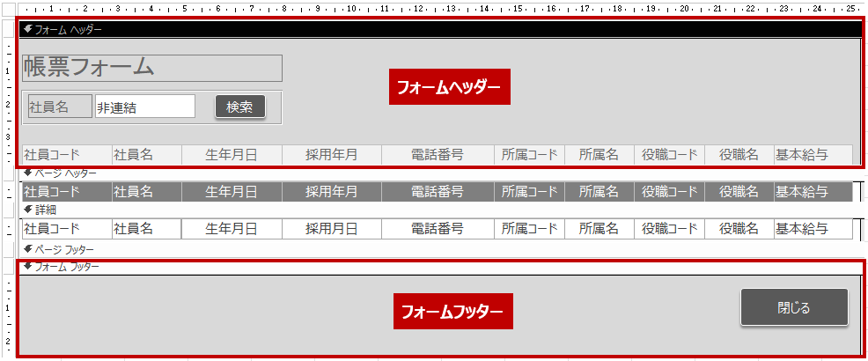Click the 検索 button

[x=239, y=107]
